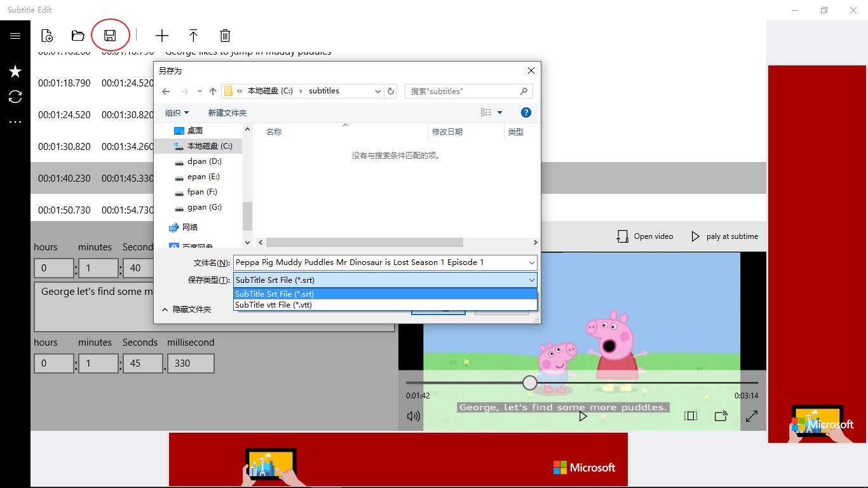Click the navigation tree down scroll arrow
Image resolution: width=868 pixels, height=488 pixels.
pyautogui.click(x=247, y=242)
